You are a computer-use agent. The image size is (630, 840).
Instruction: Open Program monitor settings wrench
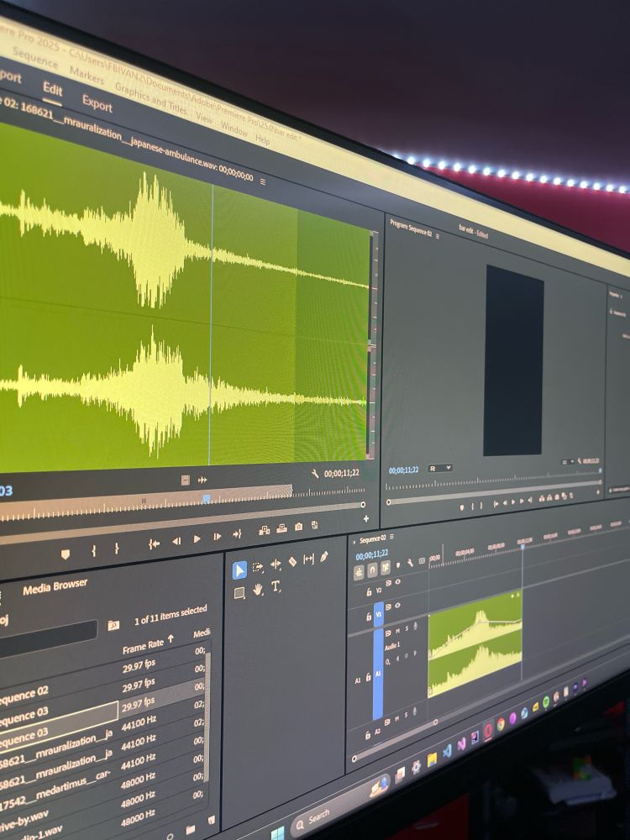pos(579,460)
